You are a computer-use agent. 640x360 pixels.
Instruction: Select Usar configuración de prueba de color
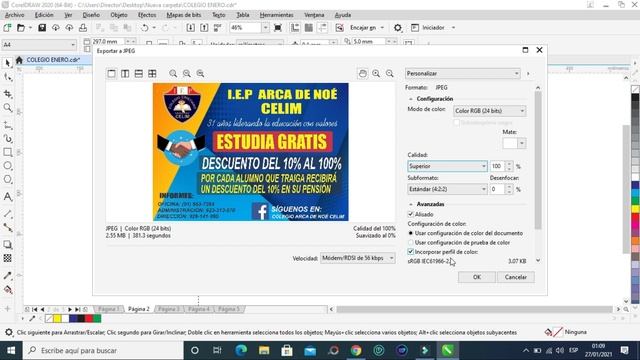pyautogui.click(x=411, y=242)
